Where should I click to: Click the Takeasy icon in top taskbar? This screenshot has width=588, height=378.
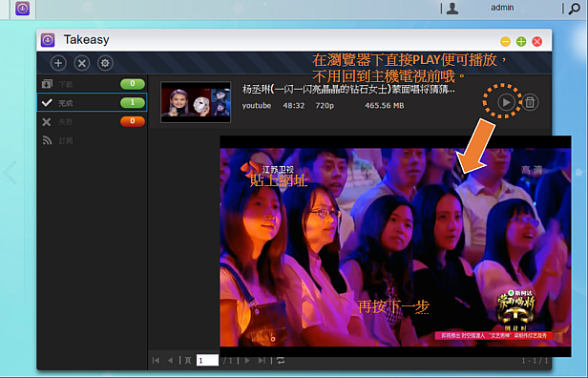[x=23, y=9]
